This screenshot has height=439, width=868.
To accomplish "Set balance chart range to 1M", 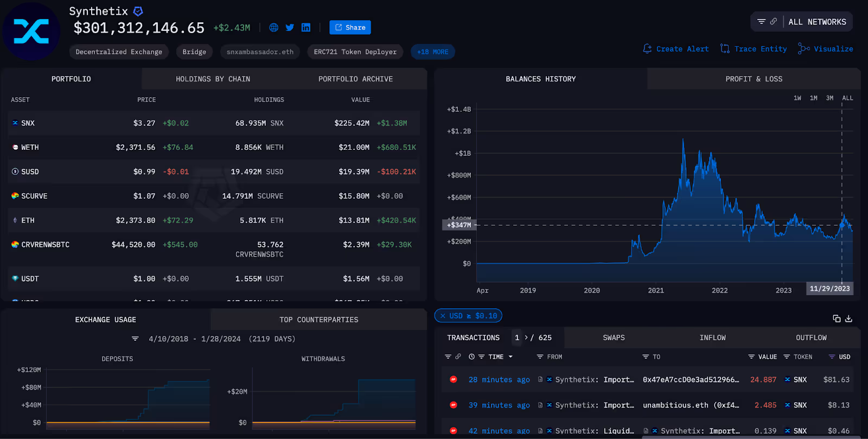I will point(814,98).
